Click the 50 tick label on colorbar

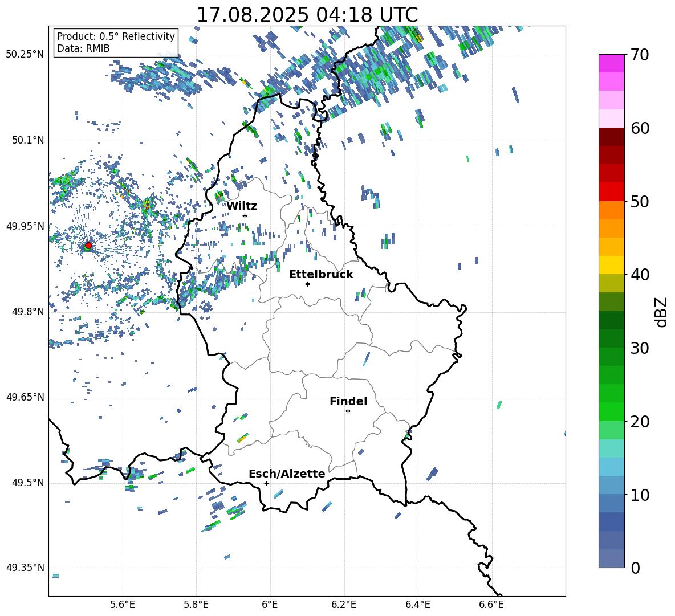pos(640,201)
